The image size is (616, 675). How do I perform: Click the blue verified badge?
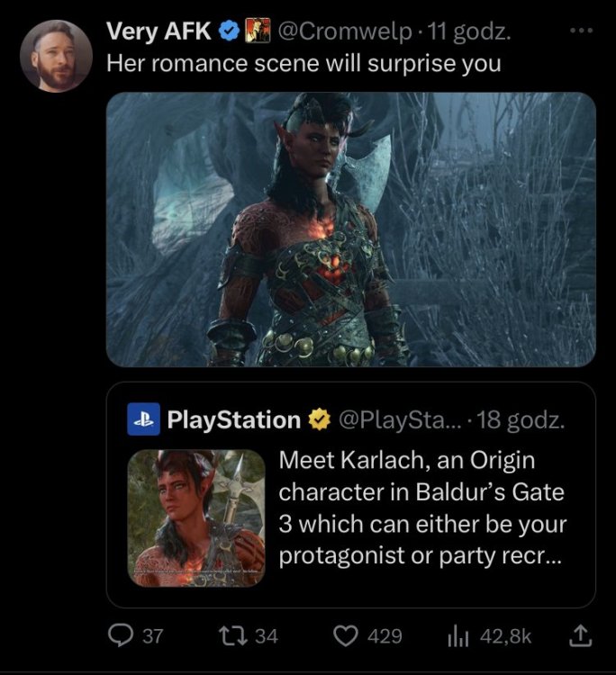(x=229, y=33)
